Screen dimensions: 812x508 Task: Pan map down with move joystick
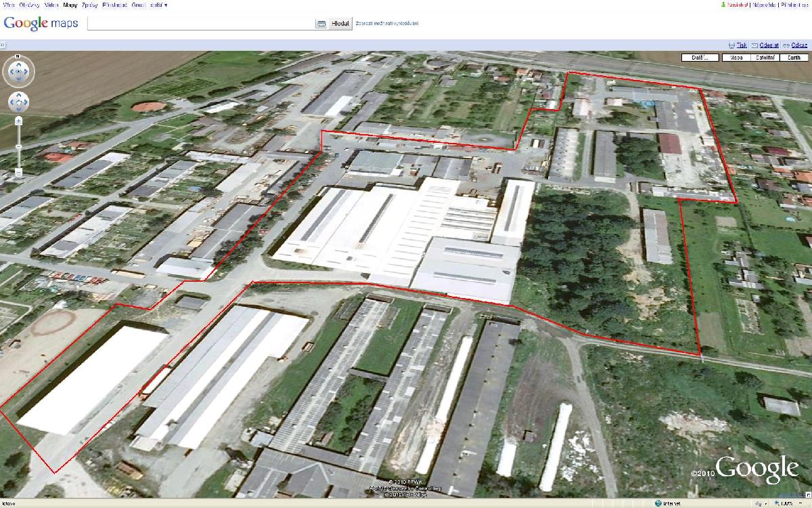pos(19,108)
